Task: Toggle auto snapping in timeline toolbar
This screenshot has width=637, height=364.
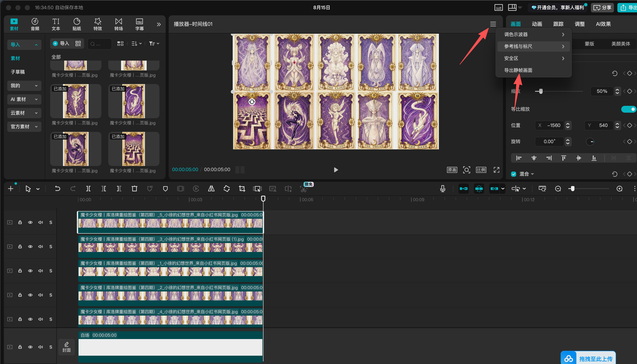Action: (479, 189)
